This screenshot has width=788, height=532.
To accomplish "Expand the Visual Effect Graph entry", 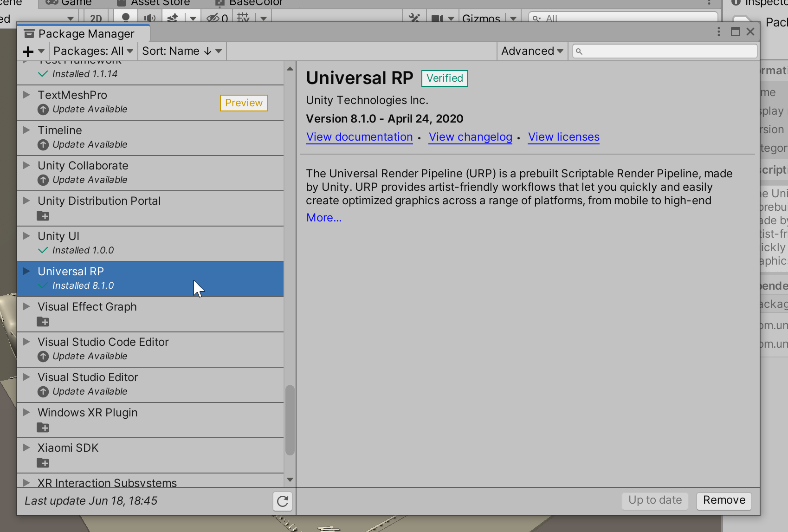I will point(26,306).
